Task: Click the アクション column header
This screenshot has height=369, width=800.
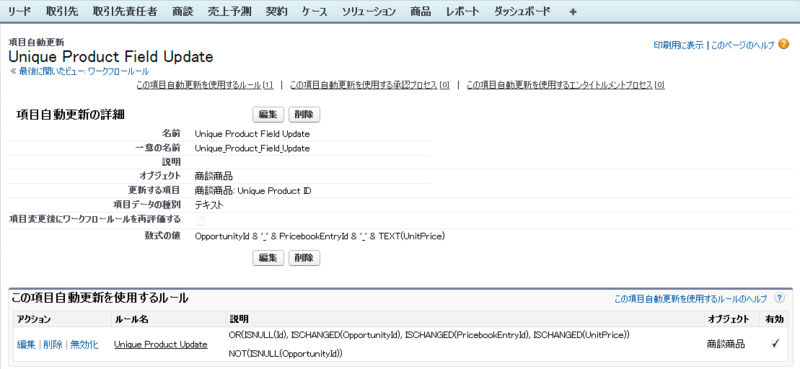Action: 34,319
